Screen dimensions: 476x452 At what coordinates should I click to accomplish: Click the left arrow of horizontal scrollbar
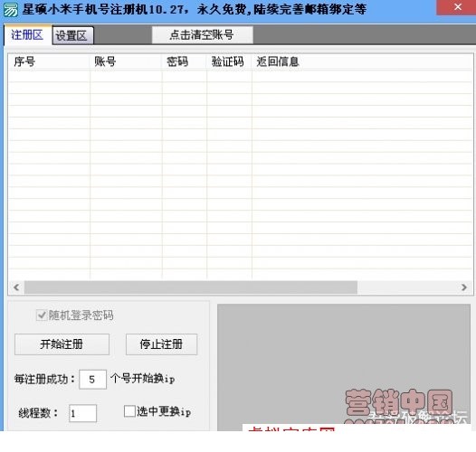(16, 287)
